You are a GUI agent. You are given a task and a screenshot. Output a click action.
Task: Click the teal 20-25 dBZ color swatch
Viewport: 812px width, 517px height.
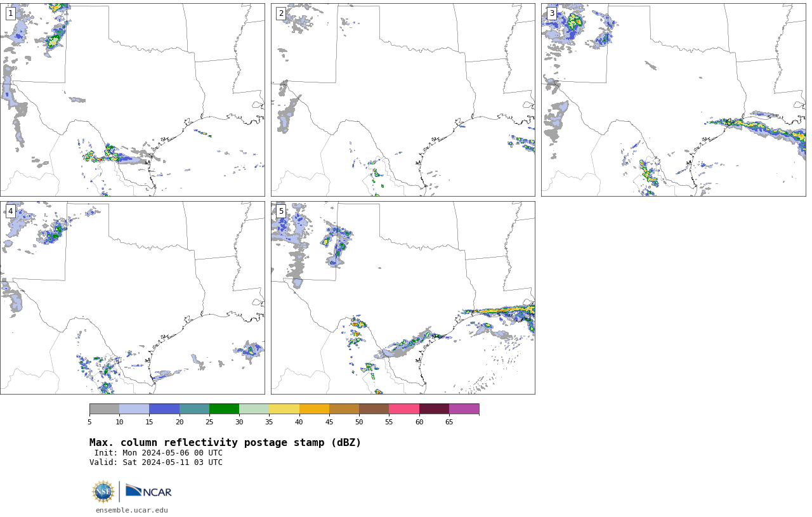194,409
